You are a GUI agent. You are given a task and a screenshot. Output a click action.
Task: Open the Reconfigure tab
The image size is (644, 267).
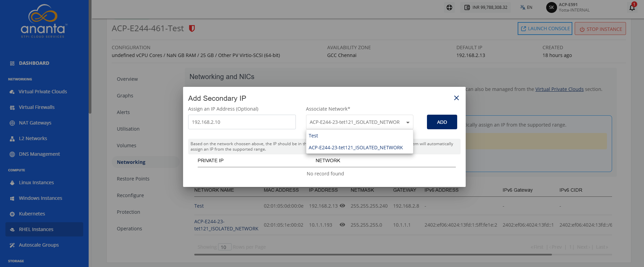tap(130, 195)
